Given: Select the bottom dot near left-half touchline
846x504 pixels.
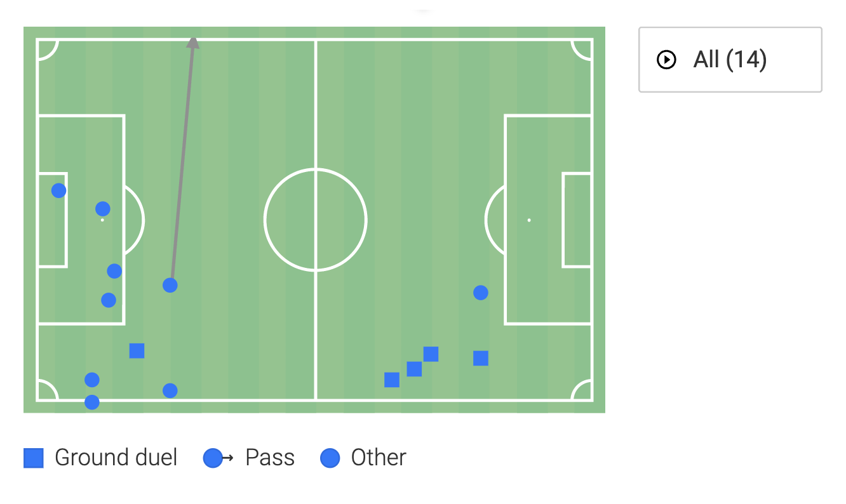Looking at the screenshot, I should point(170,390).
